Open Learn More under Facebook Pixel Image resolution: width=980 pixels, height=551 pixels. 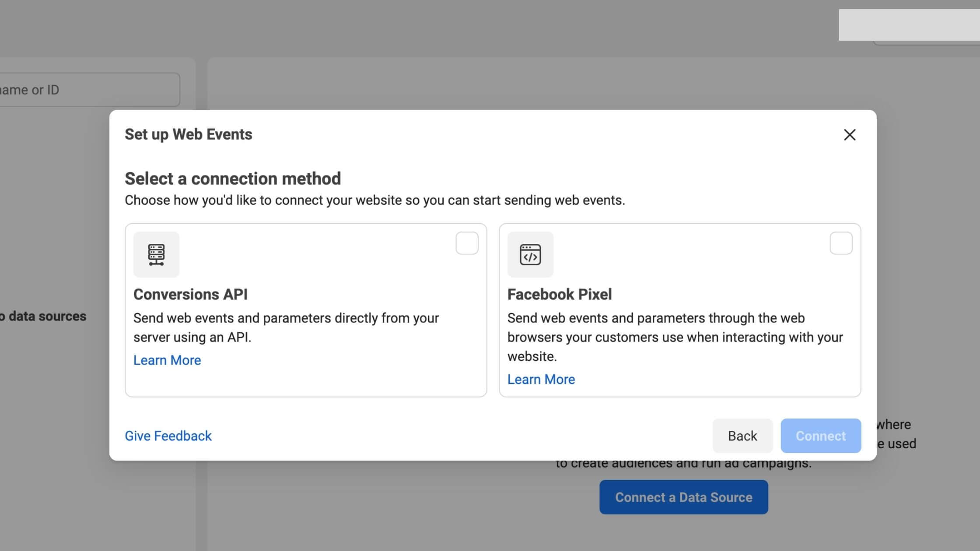point(541,379)
